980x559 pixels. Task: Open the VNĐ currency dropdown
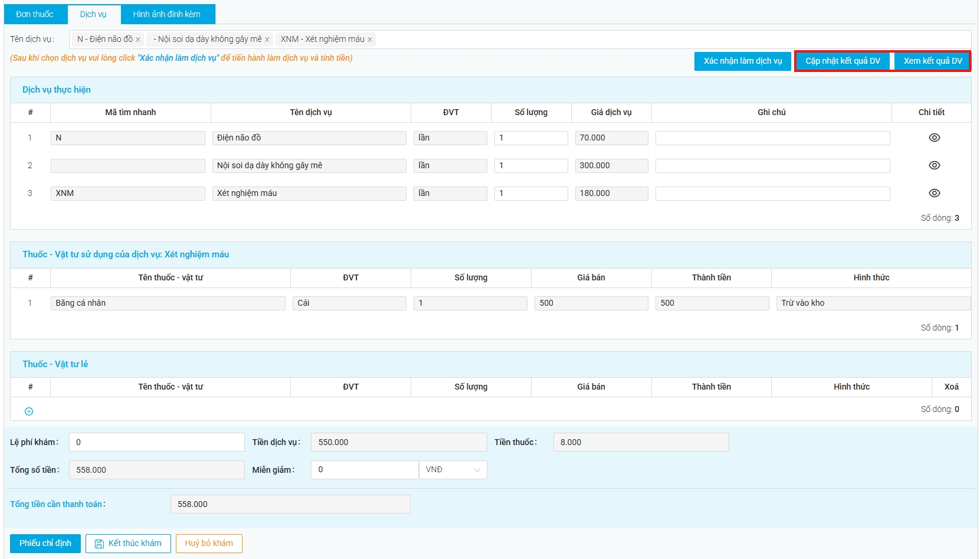pos(453,470)
